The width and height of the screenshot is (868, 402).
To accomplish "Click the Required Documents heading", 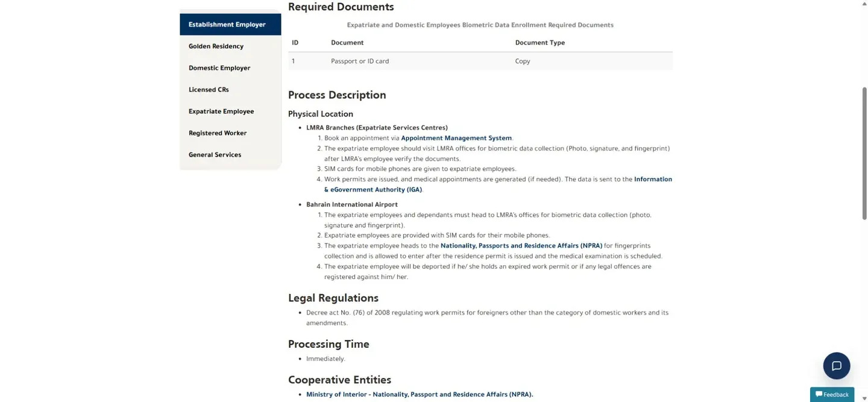I will click(x=341, y=7).
